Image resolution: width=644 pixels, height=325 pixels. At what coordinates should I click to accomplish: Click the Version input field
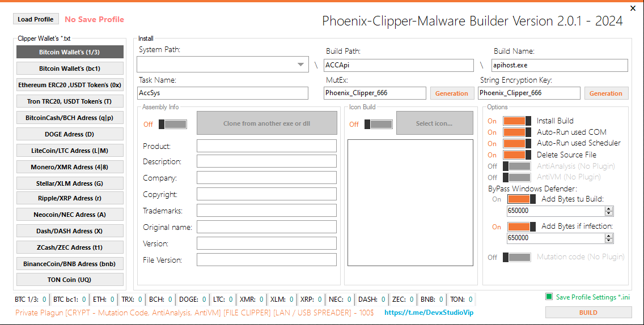[x=266, y=243]
